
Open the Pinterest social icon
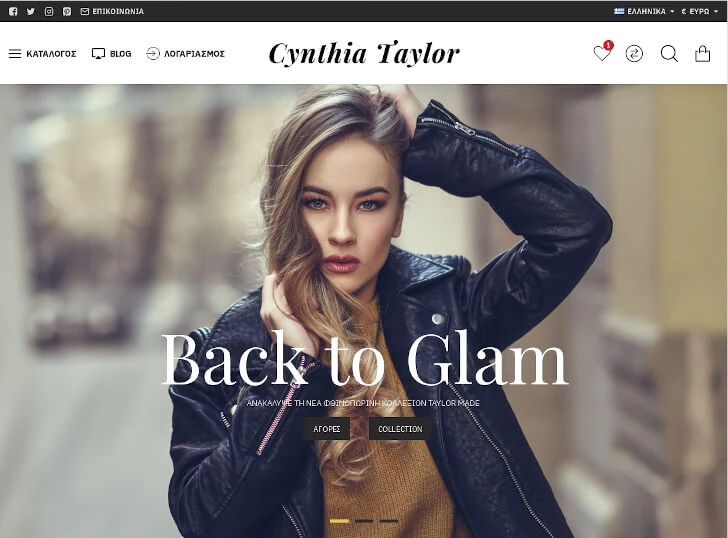coord(67,12)
